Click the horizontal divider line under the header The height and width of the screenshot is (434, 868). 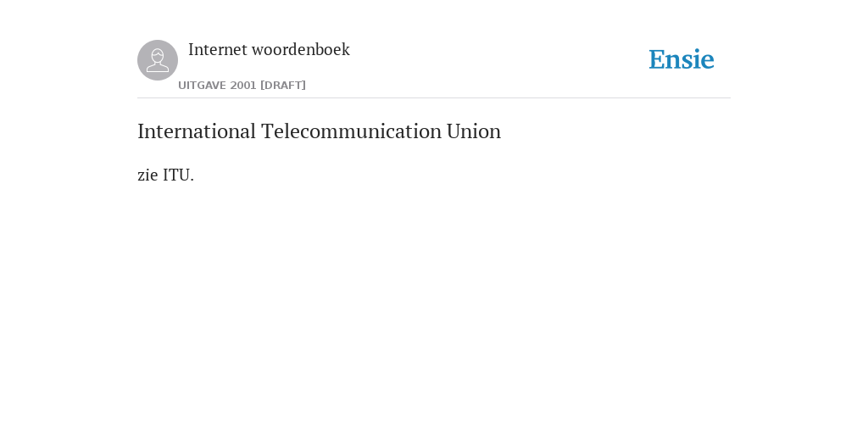coord(434,98)
